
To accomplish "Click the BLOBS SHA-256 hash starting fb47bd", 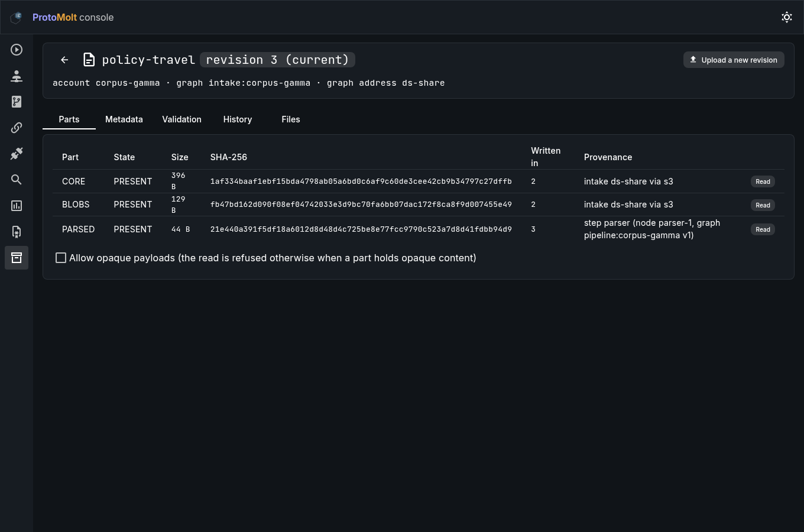I will (x=361, y=205).
